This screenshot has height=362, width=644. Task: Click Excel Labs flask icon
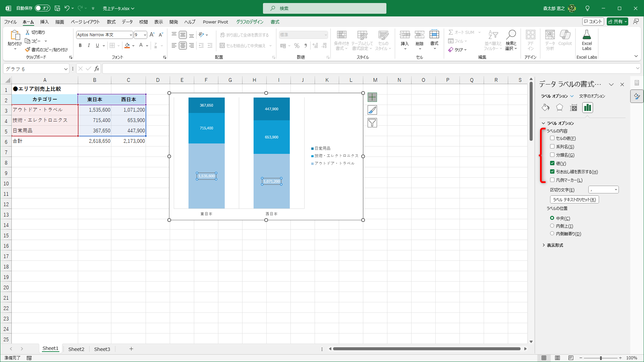tap(587, 35)
